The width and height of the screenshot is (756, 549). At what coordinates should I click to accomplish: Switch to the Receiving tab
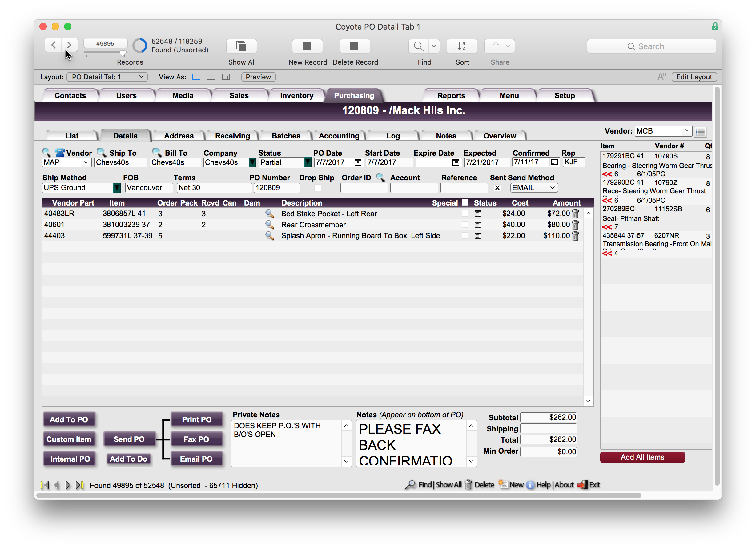pos(232,136)
